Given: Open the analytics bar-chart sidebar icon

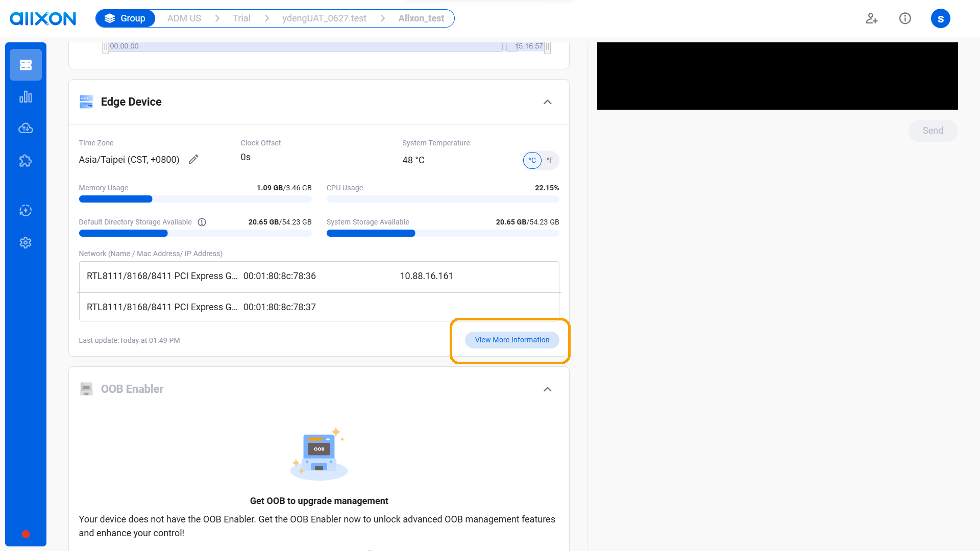Looking at the screenshot, I should click(x=26, y=96).
